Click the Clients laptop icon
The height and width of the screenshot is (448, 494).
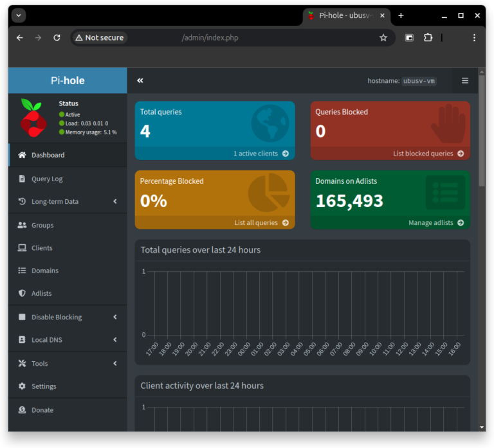point(22,248)
